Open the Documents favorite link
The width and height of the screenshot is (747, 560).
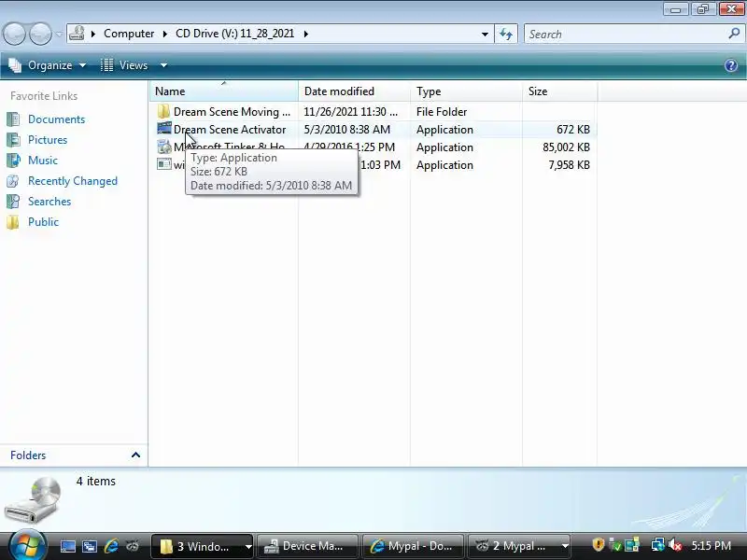point(56,119)
